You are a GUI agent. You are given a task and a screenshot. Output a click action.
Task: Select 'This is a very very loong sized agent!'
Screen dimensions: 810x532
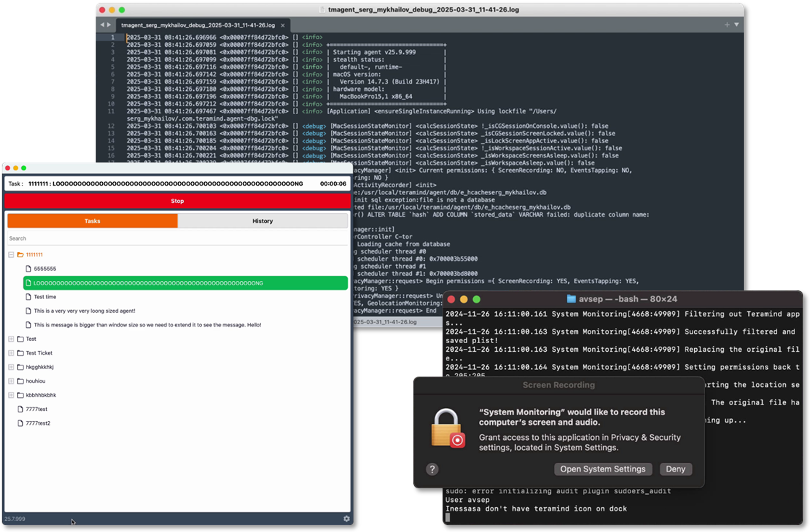pos(84,311)
